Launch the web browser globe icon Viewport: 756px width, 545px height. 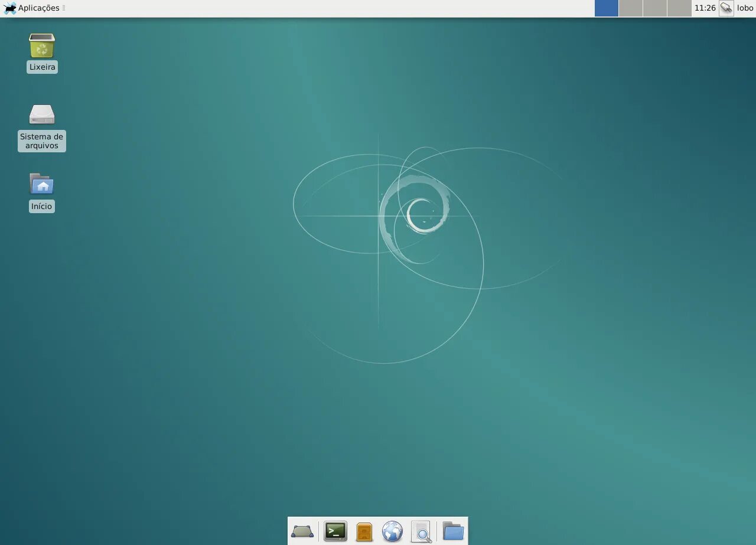(392, 531)
